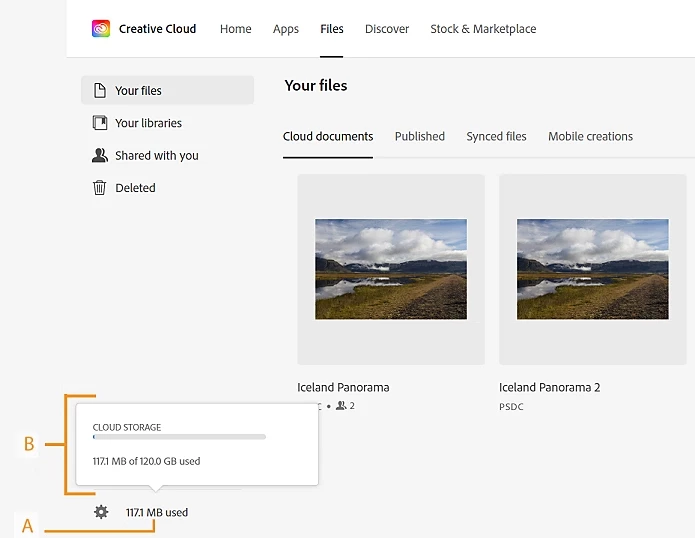
Task: Switch to the Published tab
Action: coord(420,136)
